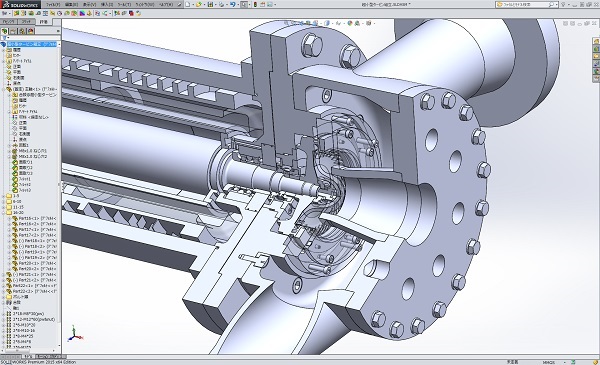
Task: Click the search magnifier icon top right
Action: [551, 4]
